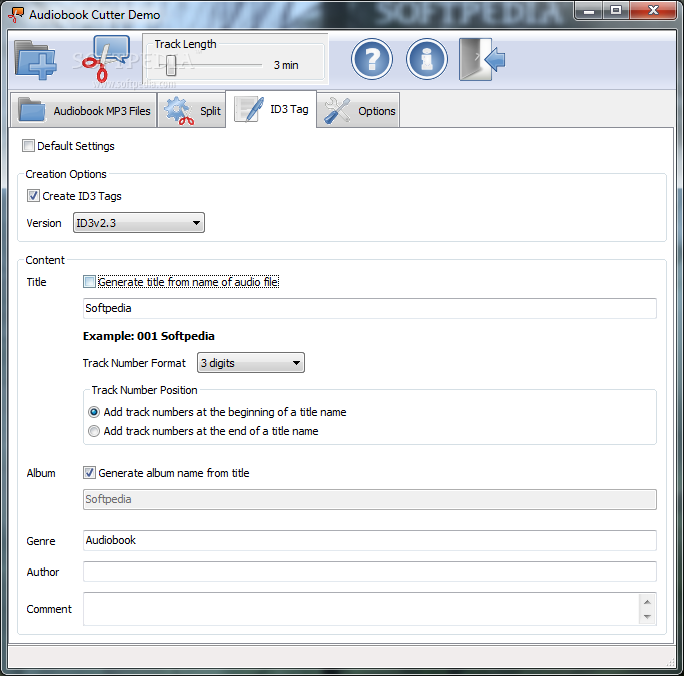684x676 pixels.
Task: Select the ID3 Tag tab
Action: [271, 109]
